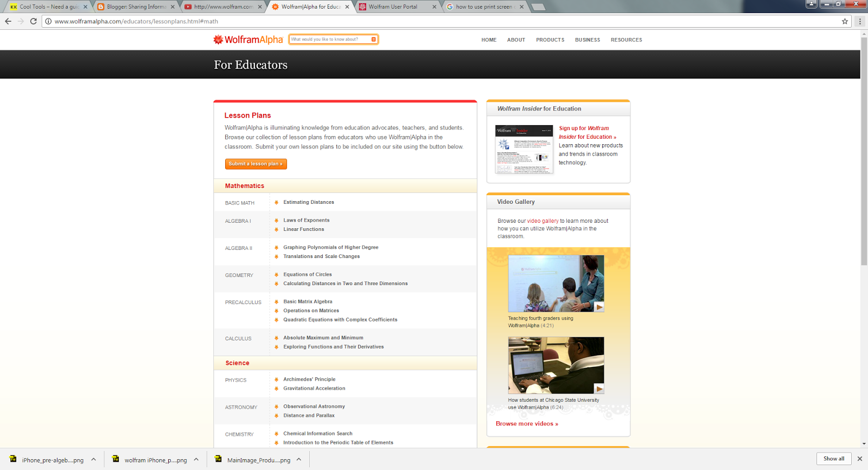Open Graphing Polynomials of Higher Degree

(x=331, y=247)
